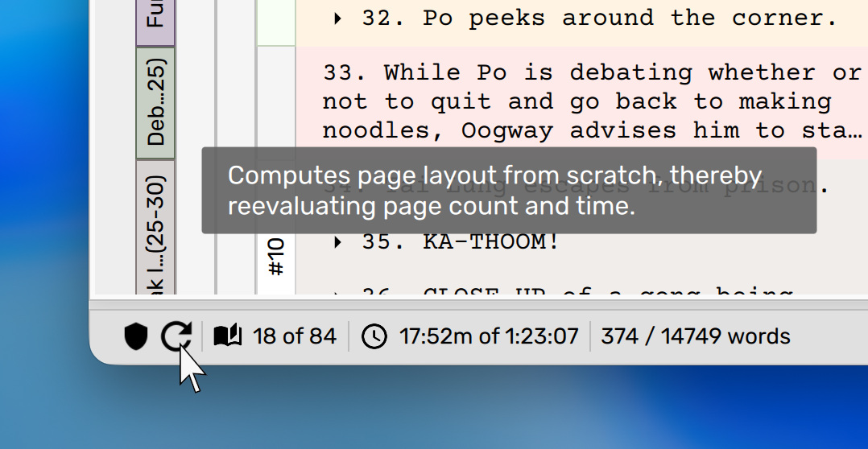Click the clock duration icon
The image size is (868, 449).
[374, 336]
